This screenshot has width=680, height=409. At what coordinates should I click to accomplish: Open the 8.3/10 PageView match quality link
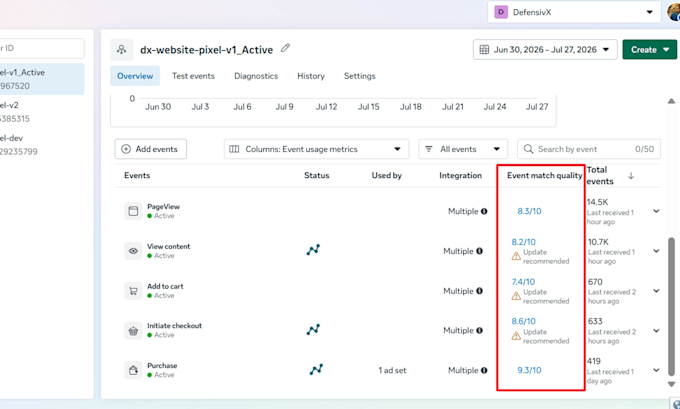pos(529,211)
